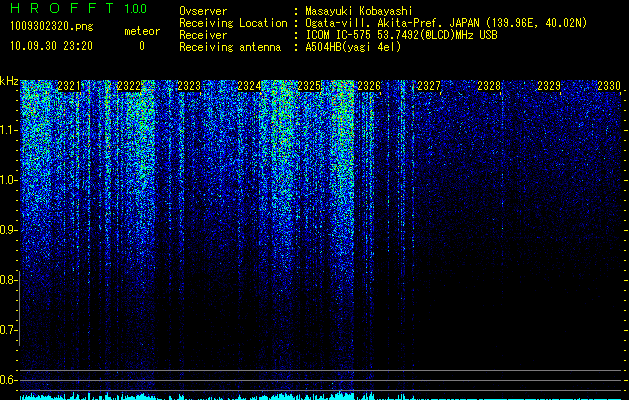Click the 2324 time marker

[249, 86]
